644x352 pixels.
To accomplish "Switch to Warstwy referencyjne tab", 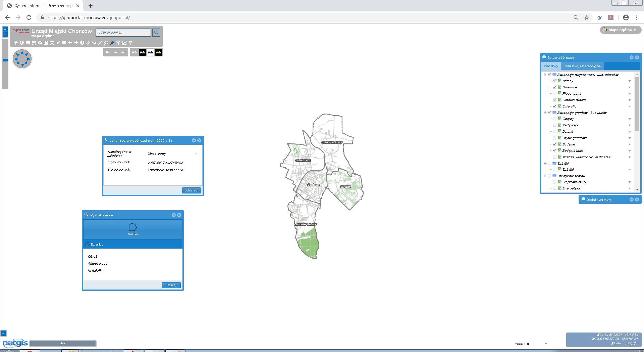I will (x=583, y=66).
